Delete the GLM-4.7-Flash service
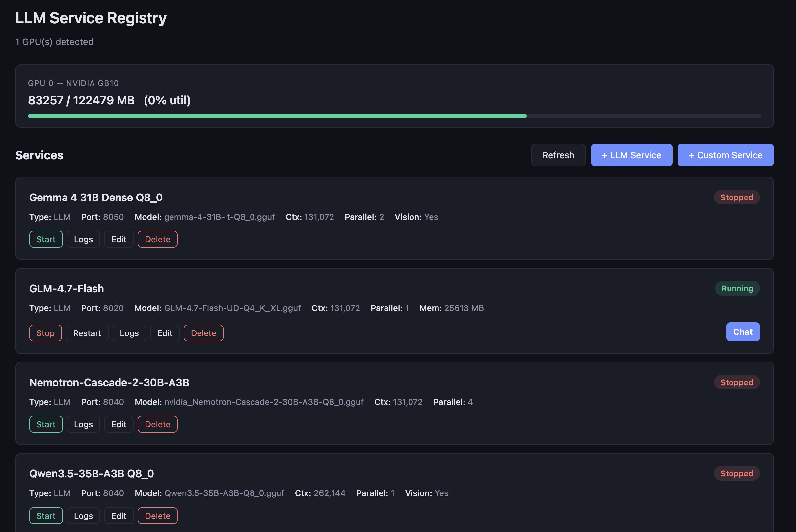796x532 pixels. [x=203, y=333]
